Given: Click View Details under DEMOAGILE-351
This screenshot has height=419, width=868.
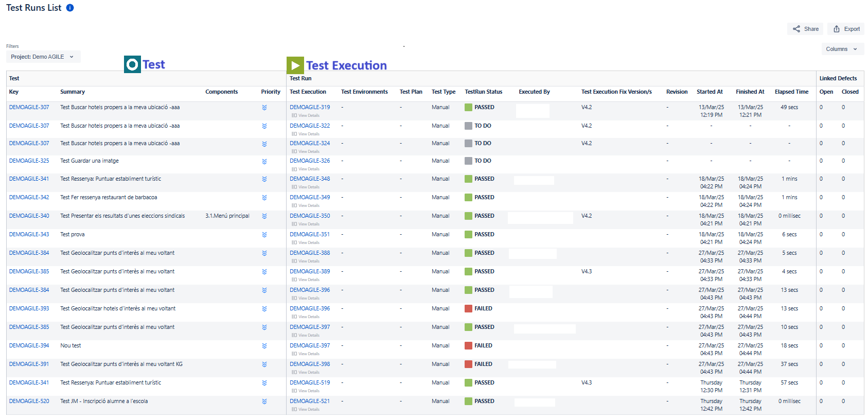Looking at the screenshot, I should click(x=306, y=242).
